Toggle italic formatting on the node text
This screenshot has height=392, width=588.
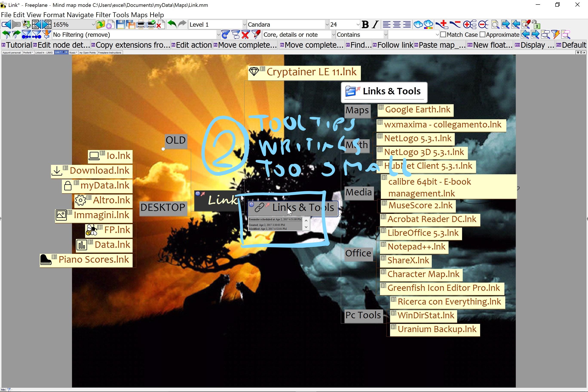pyautogui.click(x=375, y=24)
